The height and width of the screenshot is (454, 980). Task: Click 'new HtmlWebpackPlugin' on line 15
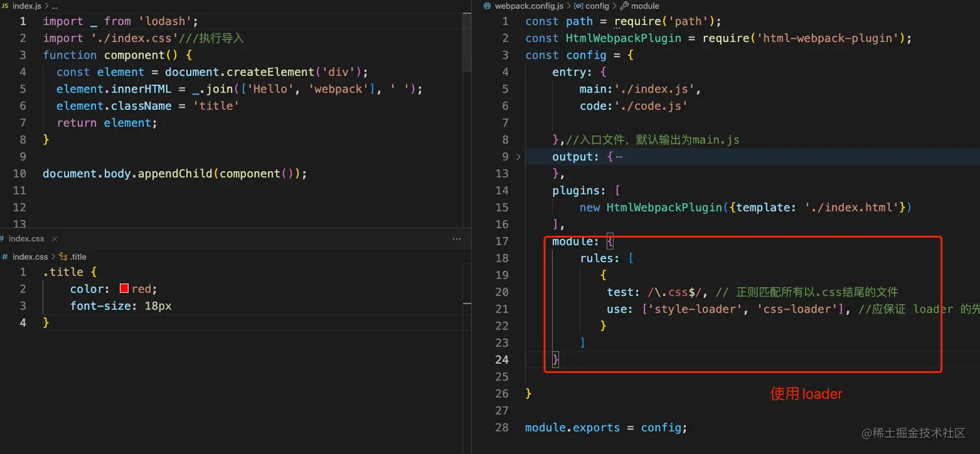[651, 207]
